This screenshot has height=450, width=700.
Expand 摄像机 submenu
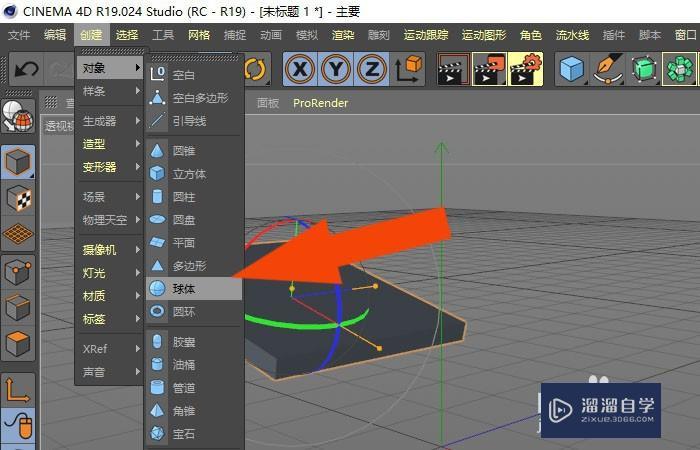click(110, 250)
